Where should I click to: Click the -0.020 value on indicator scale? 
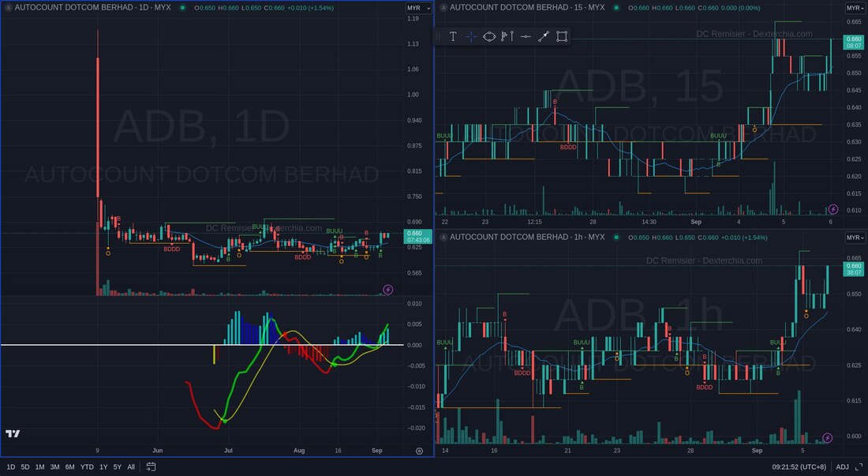point(417,429)
